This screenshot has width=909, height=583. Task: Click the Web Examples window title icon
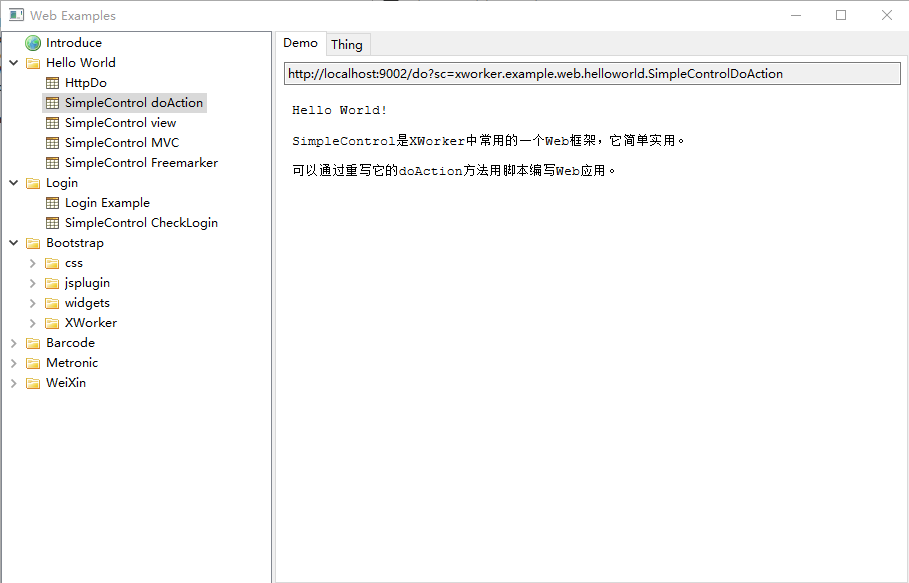[16, 15]
